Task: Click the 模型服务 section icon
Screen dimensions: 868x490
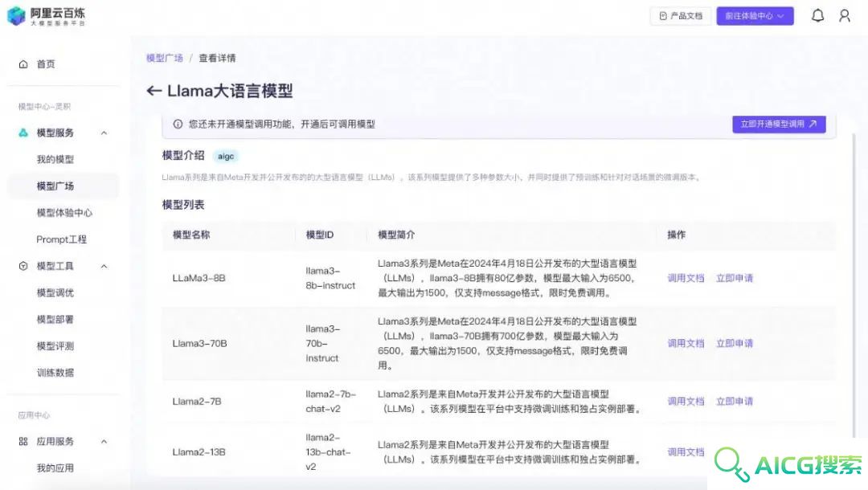Action: (x=23, y=133)
